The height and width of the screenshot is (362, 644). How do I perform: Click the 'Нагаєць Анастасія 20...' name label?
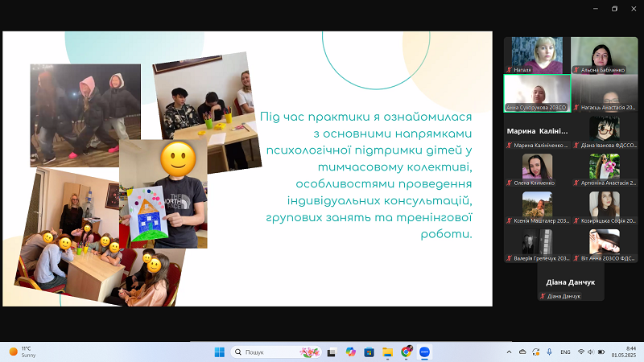coord(608,108)
